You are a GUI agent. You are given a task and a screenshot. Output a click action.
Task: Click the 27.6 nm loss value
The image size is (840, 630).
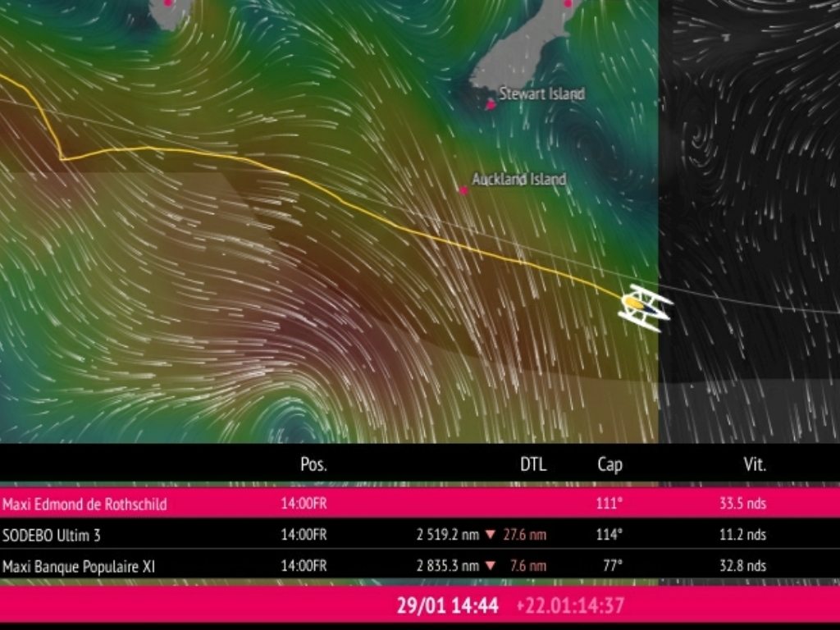524,535
